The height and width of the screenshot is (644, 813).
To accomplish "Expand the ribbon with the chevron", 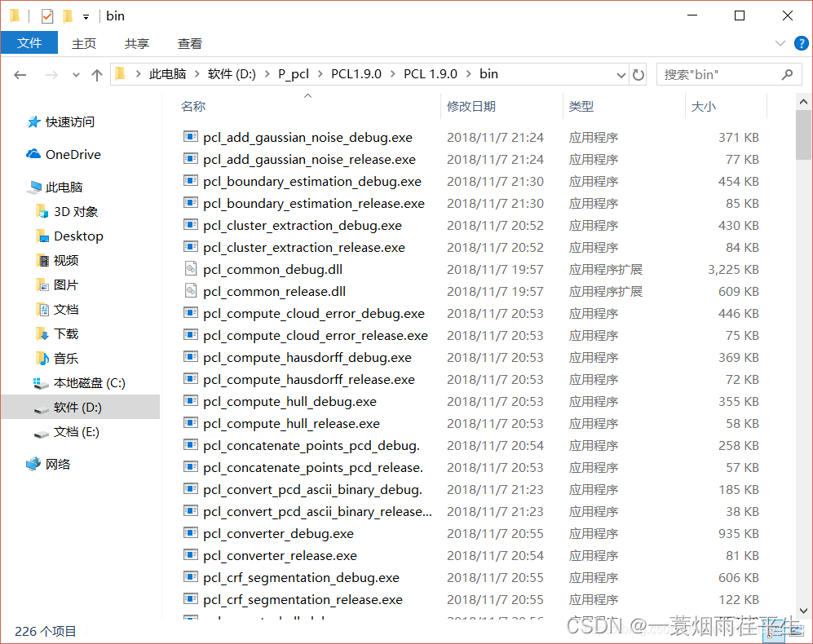I will coord(780,43).
